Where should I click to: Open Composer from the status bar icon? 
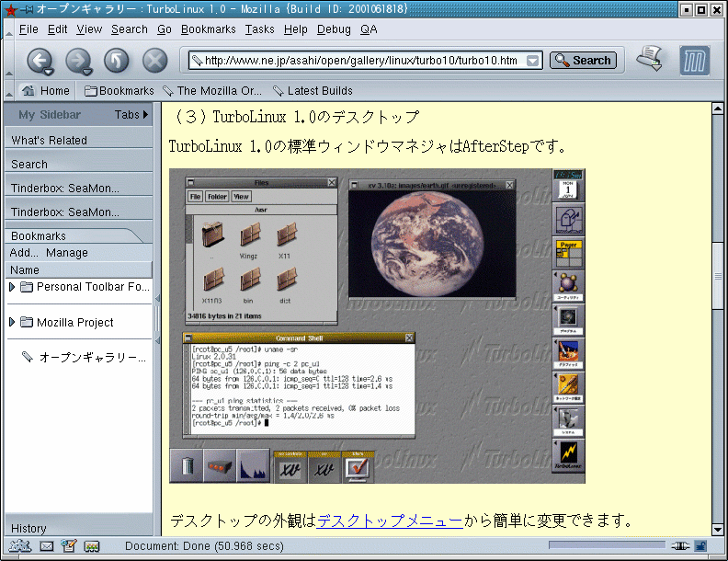(69, 546)
